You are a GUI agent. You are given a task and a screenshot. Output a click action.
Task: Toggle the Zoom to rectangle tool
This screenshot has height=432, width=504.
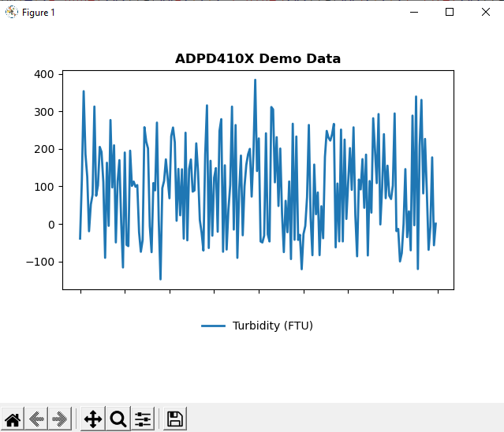click(x=118, y=419)
